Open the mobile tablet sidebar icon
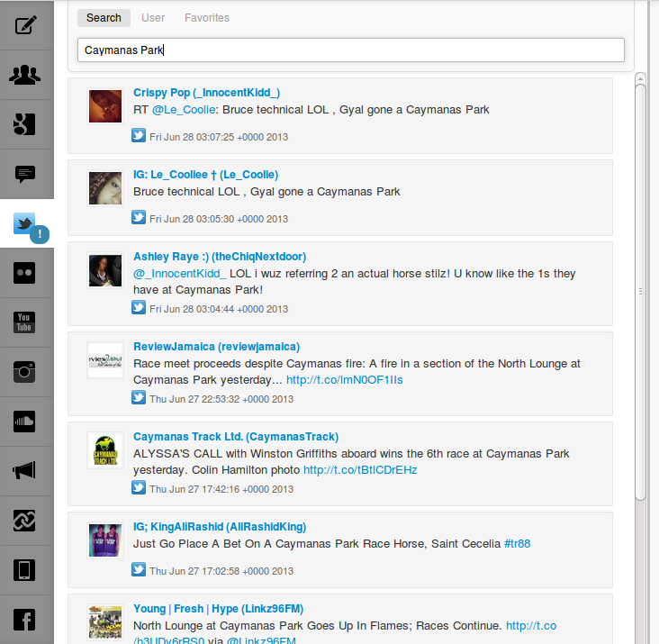Viewport: 659px width, 644px height. click(x=24, y=570)
